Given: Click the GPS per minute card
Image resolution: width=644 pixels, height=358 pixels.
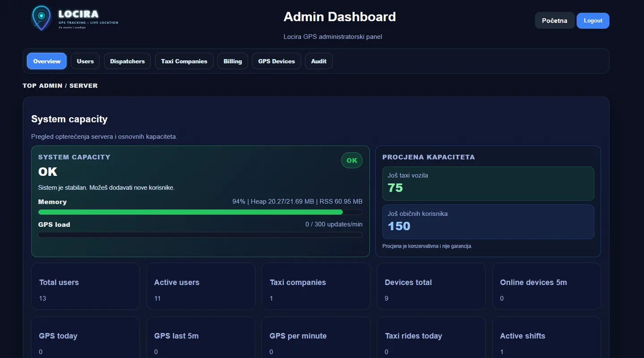Looking at the screenshot, I should (316, 338).
